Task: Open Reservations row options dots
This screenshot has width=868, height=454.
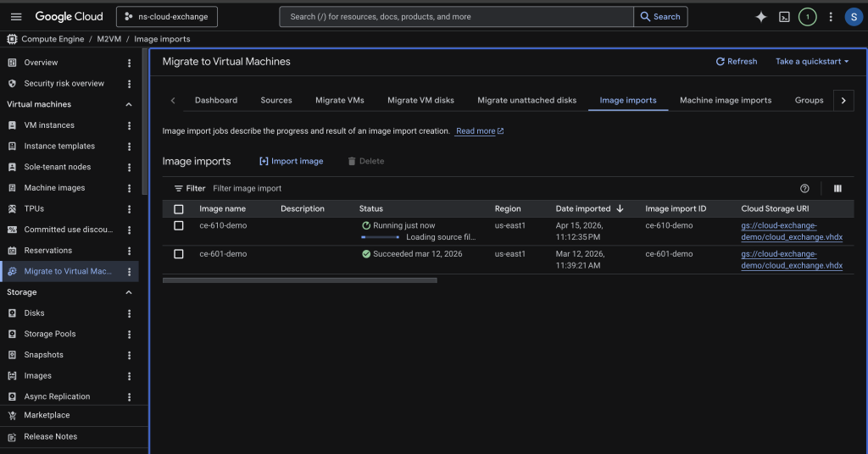Action: [129, 251]
